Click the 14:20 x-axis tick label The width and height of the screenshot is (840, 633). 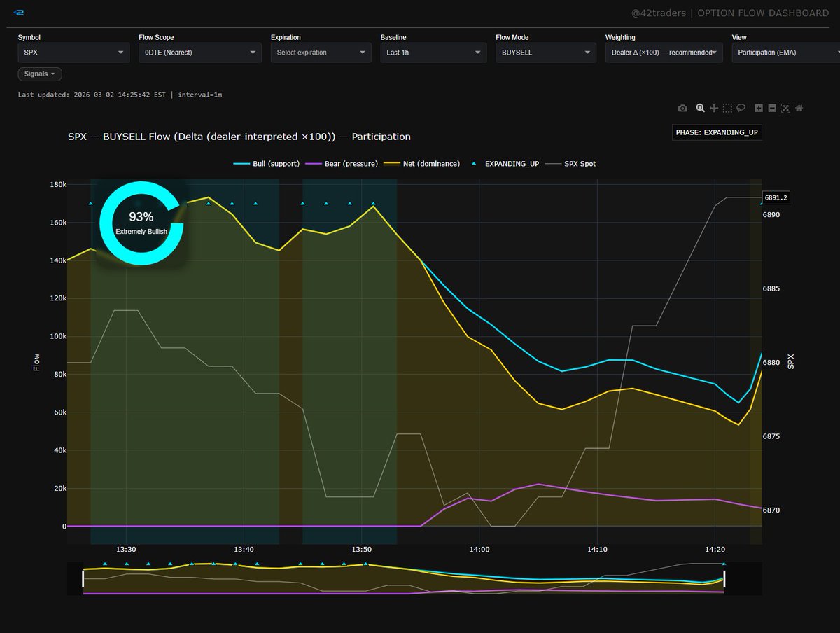(715, 550)
